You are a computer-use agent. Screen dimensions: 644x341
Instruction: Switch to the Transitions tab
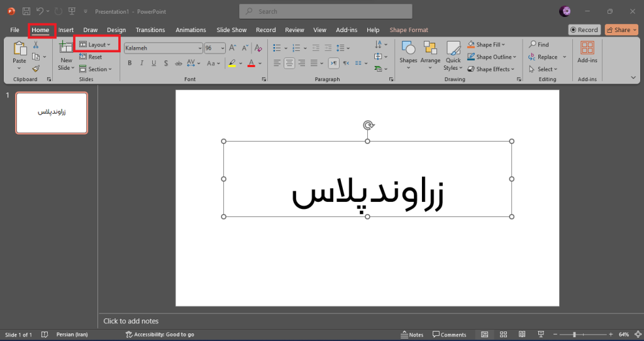(150, 30)
